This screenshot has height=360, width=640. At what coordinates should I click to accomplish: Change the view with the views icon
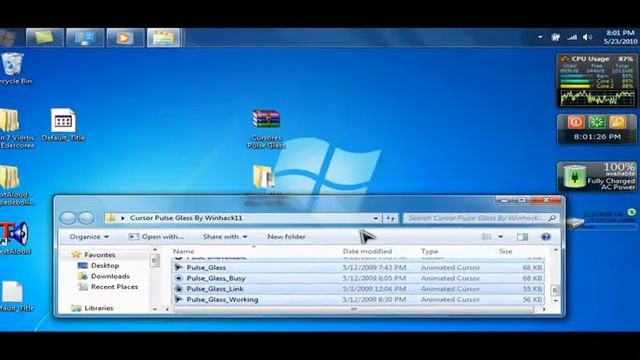[486, 237]
